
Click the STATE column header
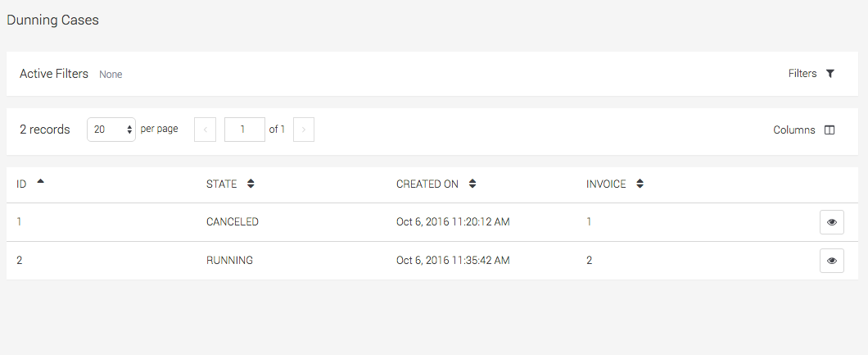(221, 184)
